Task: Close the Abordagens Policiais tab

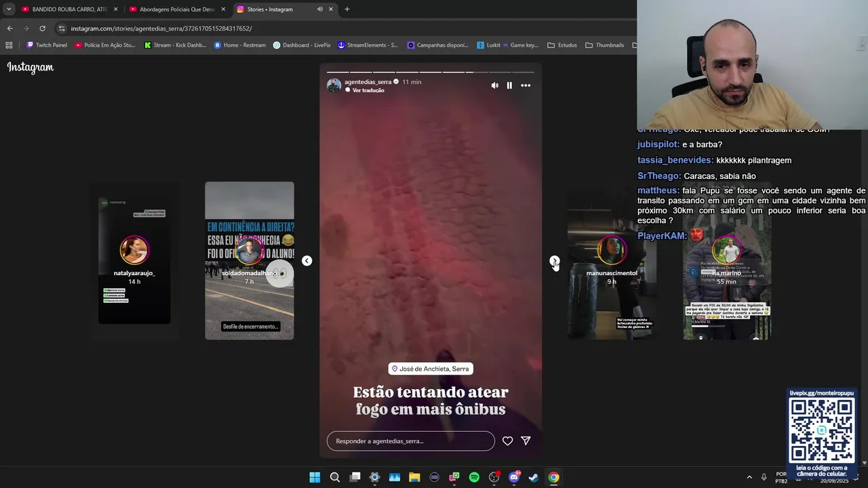Action: [x=223, y=9]
